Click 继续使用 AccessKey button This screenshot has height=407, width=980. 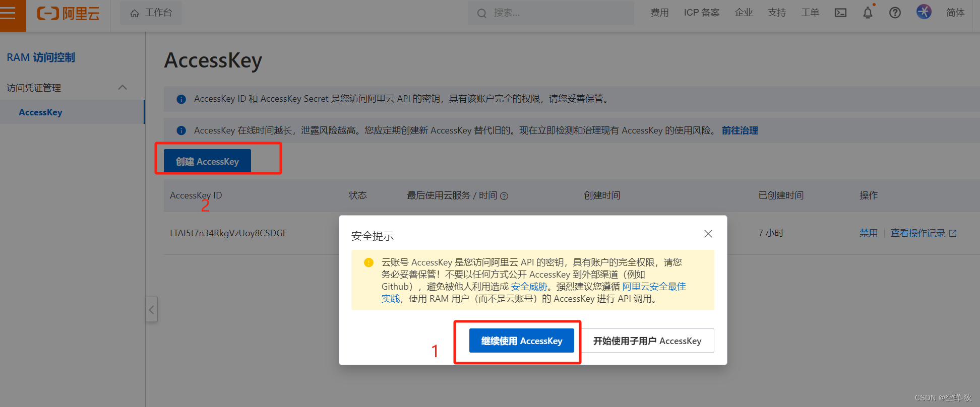[x=522, y=341]
